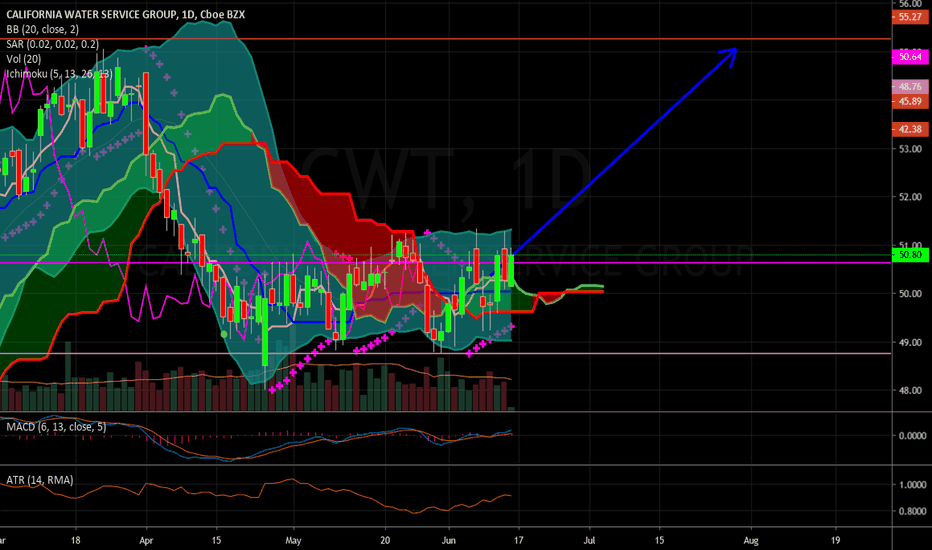The width and height of the screenshot is (932, 550).
Task: Click the 42.38 red price tag
Action: (x=910, y=129)
